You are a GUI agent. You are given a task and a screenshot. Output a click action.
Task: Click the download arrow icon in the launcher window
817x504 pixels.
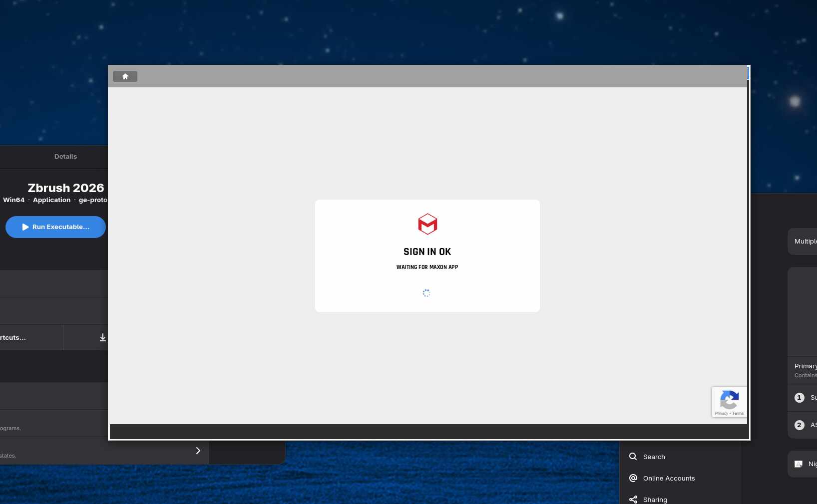pyautogui.click(x=102, y=337)
